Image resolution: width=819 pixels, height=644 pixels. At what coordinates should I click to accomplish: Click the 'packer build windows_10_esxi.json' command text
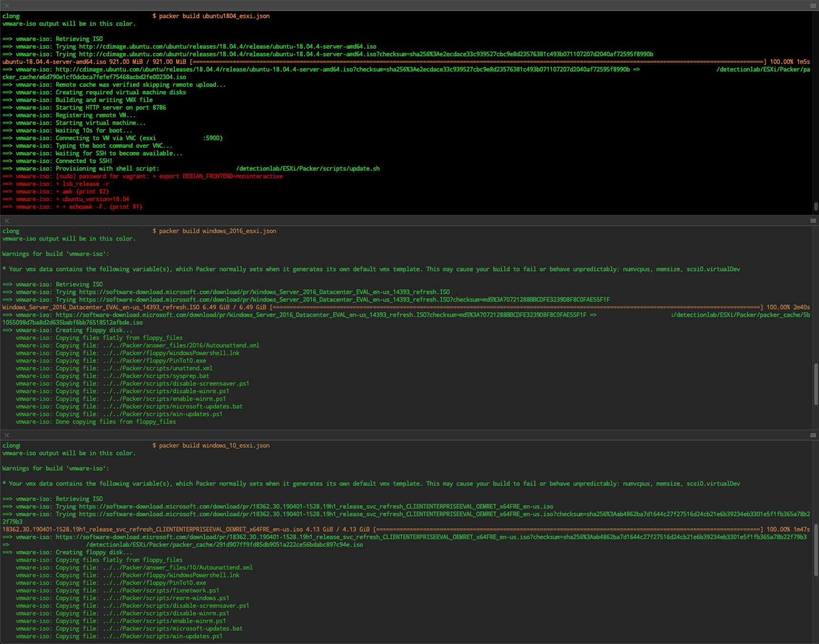click(214, 446)
